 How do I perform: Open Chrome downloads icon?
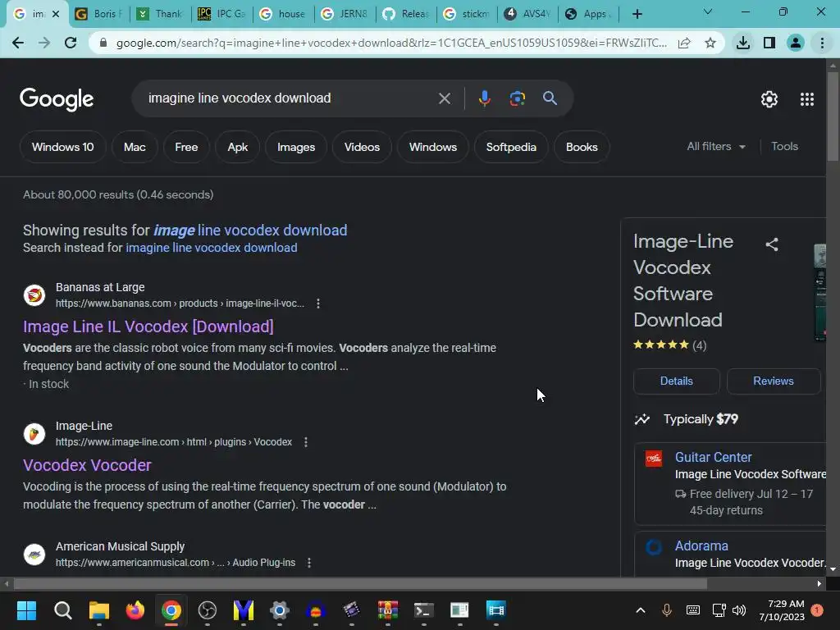pos(743,43)
